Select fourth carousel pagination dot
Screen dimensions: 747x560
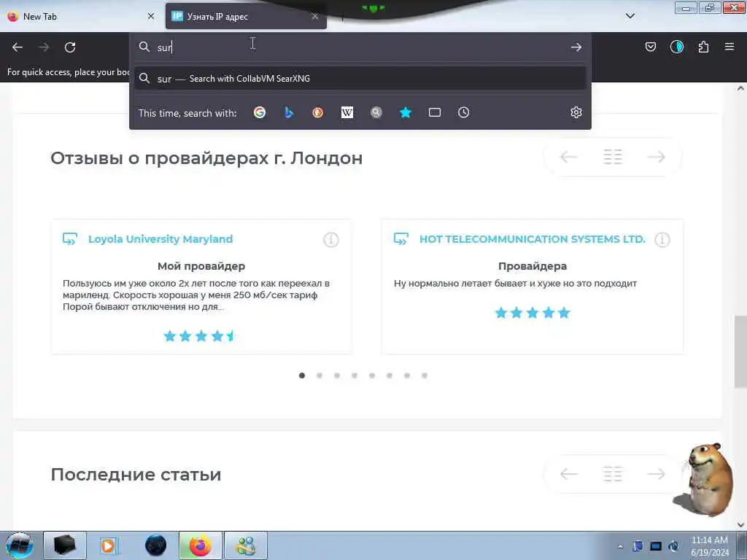tap(355, 376)
